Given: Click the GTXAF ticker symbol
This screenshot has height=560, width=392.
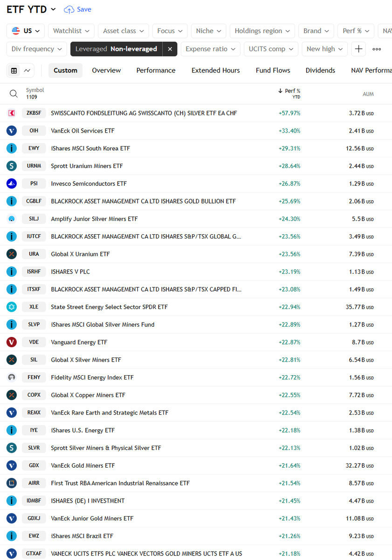Looking at the screenshot, I should (x=34, y=554).
